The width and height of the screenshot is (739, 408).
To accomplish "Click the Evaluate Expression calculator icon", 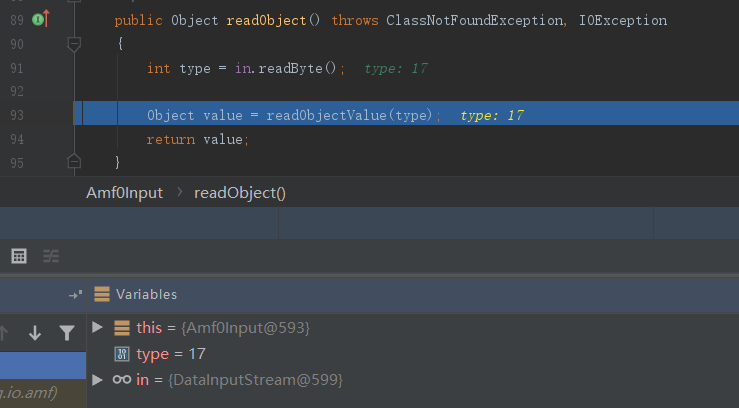I will pos(18,256).
